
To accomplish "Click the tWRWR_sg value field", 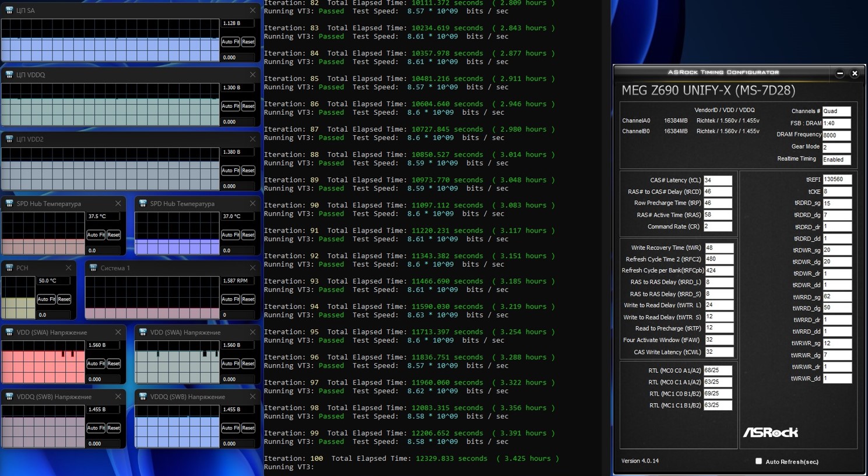I will (x=837, y=343).
